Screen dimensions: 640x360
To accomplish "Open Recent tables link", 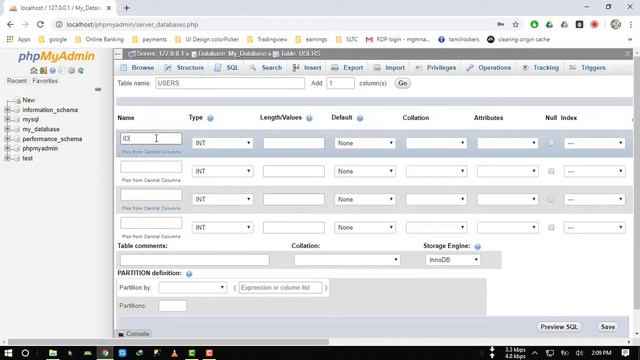I will point(17,81).
